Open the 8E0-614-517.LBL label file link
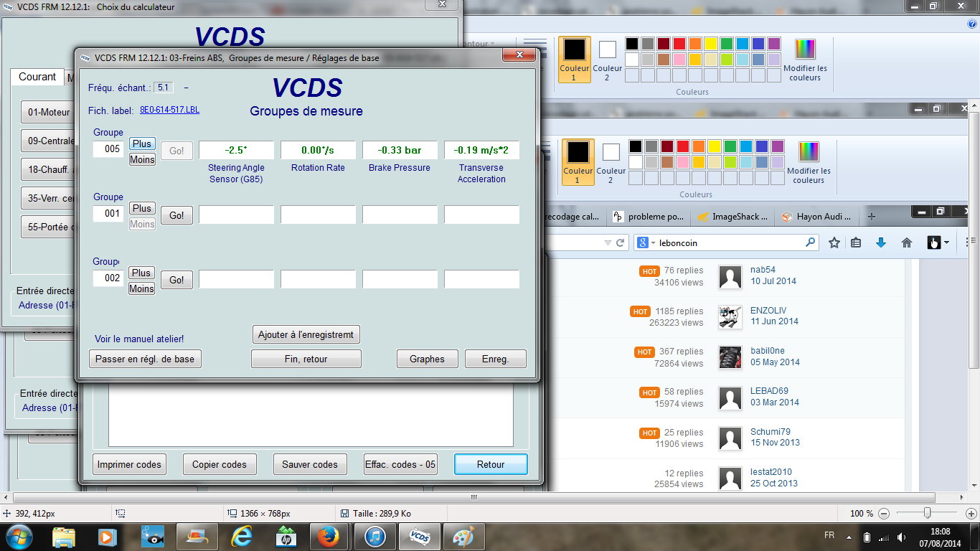Screen dimensions: 980x551 pos(169,110)
